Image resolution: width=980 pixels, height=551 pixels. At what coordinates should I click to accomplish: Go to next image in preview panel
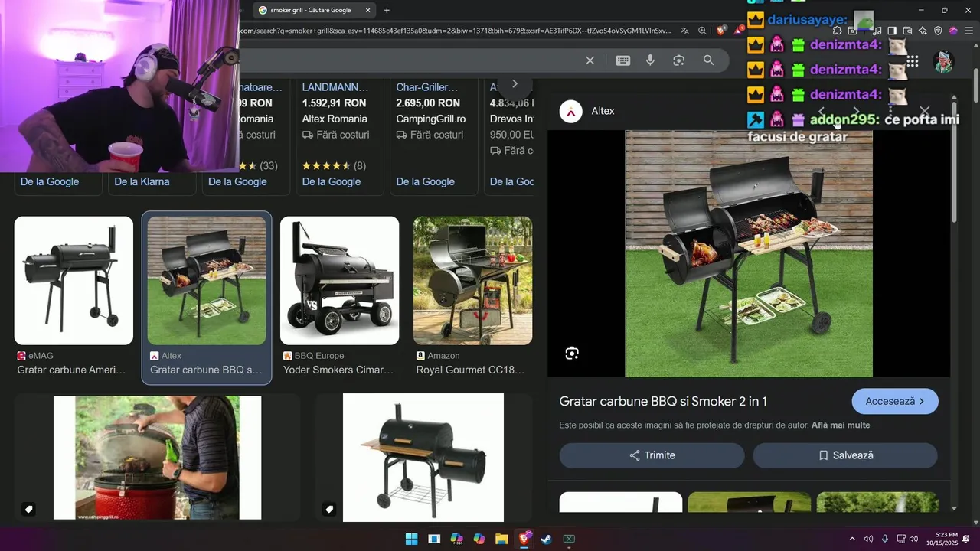(856, 111)
